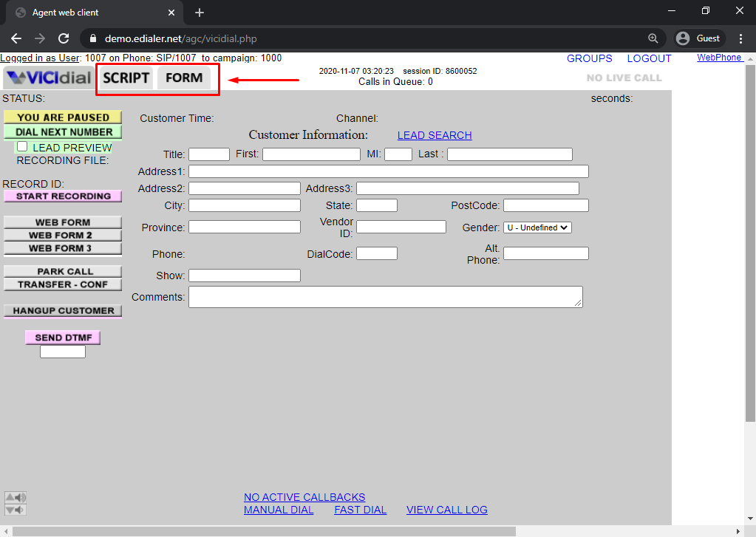
Task: Lower volume with the speaker down icon
Action: pos(16,510)
